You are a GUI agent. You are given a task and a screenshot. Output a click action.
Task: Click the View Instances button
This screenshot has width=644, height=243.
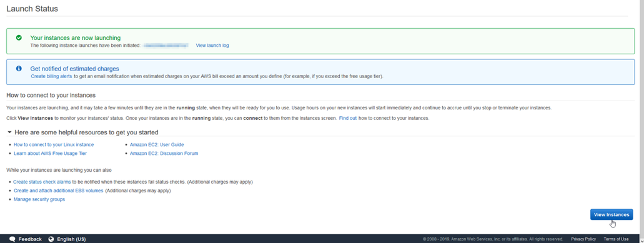coord(612,215)
